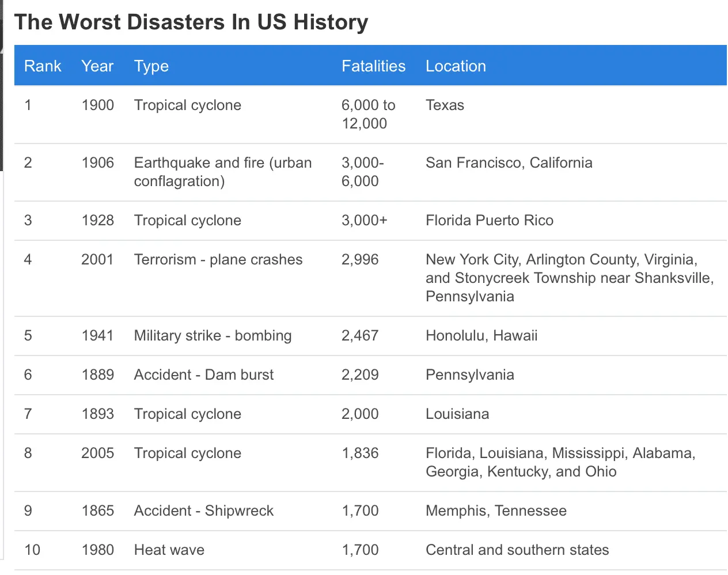The width and height of the screenshot is (728, 575).
Task: Click the Type column header
Action: [151, 66]
